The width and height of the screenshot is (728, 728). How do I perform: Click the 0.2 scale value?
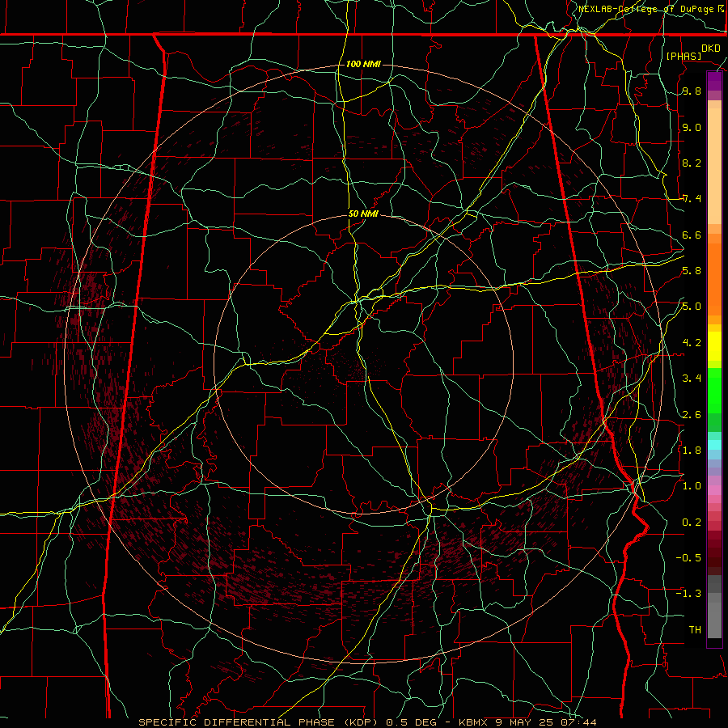[692, 522]
